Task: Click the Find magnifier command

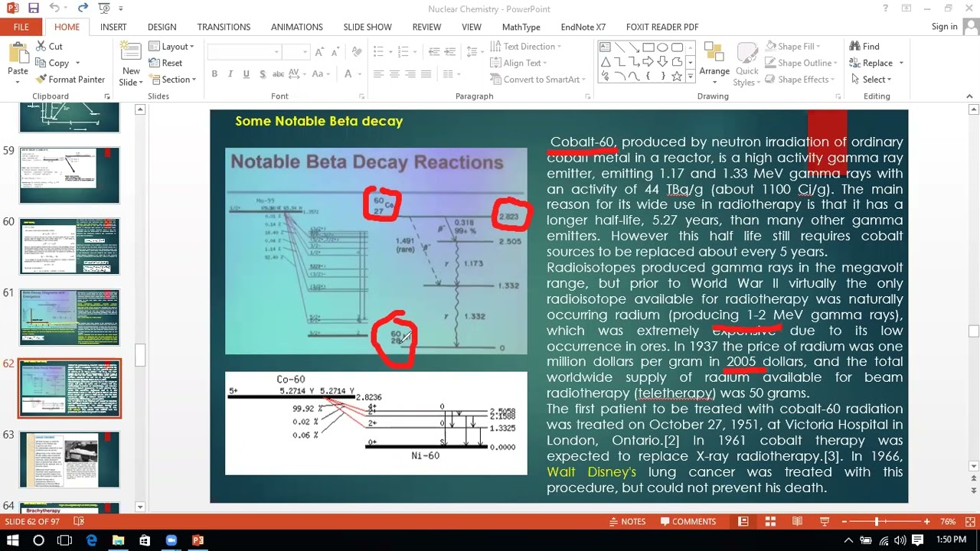Action: click(864, 47)
